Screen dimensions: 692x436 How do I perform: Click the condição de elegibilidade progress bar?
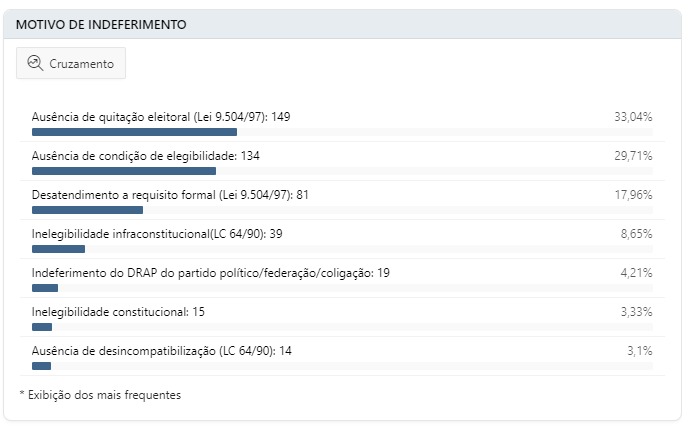point(124,171)
